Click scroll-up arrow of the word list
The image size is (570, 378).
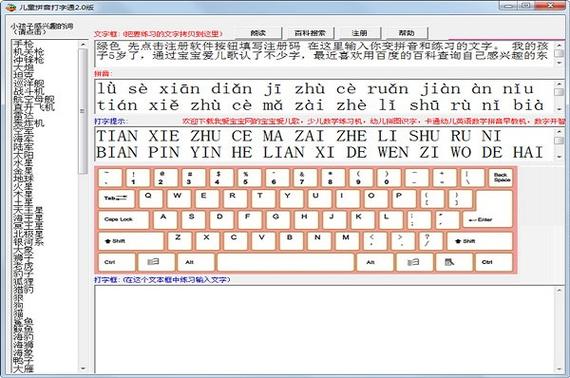(x=83, y=44)
